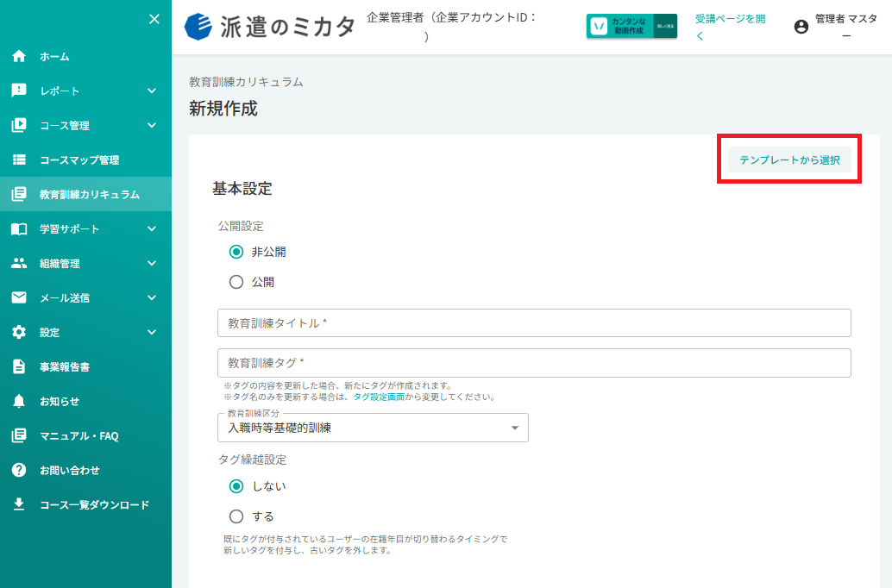Click the レポート report icon
Image resolution: width=892 pixels, height=588 pixels.
pyautogui.click(x=19, y=91)
